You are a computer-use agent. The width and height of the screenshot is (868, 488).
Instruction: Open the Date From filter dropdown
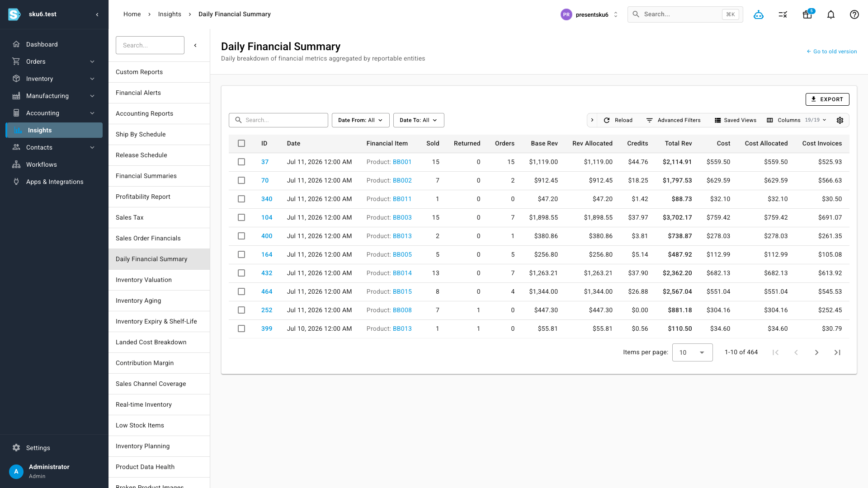point(360,120)
